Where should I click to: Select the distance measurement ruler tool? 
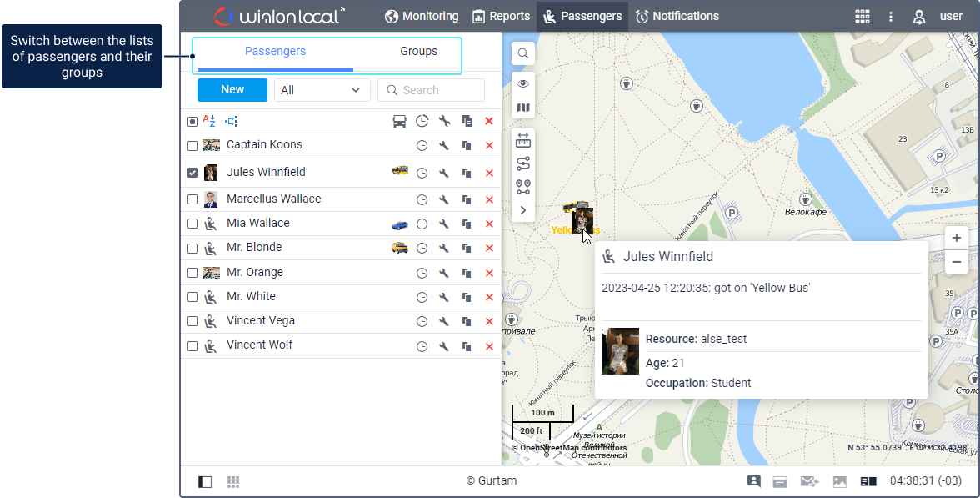click(x=523, y=139)
